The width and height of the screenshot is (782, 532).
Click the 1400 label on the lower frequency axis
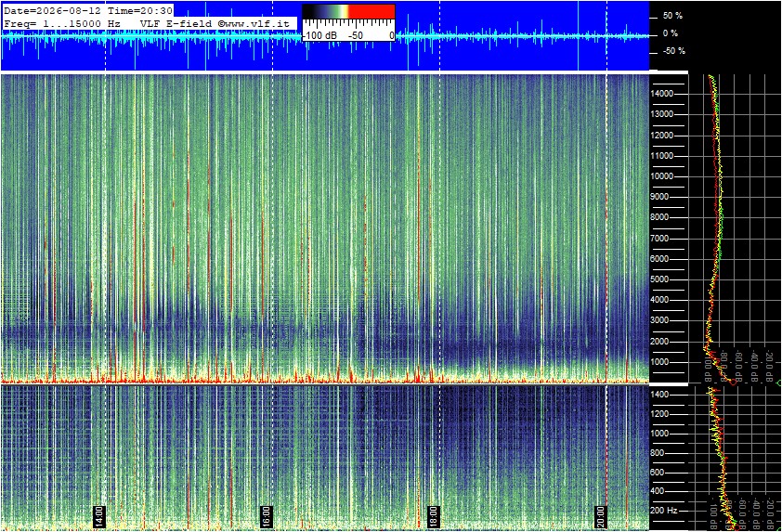coord(659,395)
